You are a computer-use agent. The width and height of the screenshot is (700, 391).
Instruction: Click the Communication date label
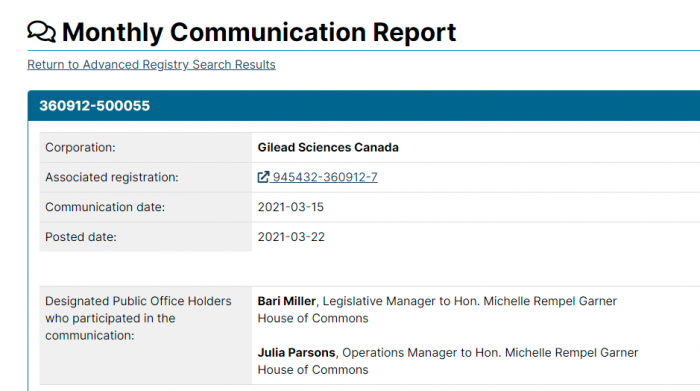coord(105,207)
